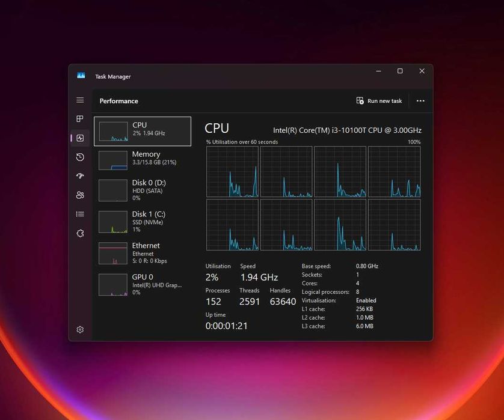Click the Memory mini graph thumbnail

(113, 160)
